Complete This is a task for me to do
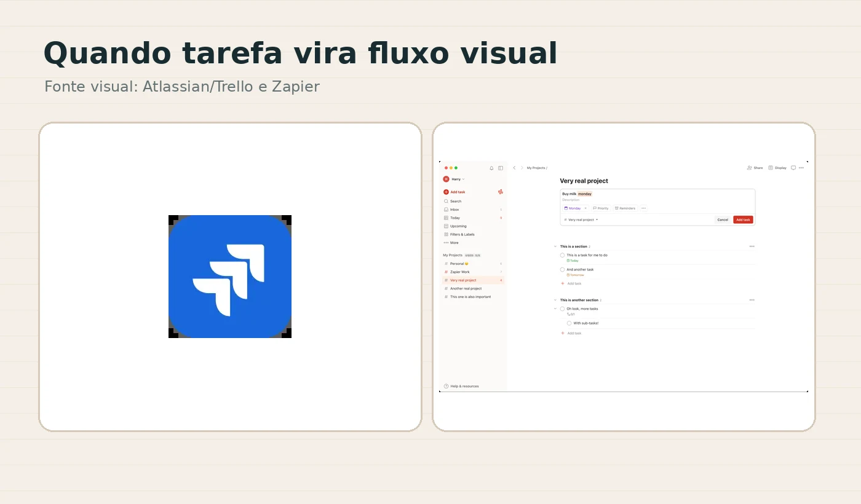861x504 pixels. tap(562, 255)
